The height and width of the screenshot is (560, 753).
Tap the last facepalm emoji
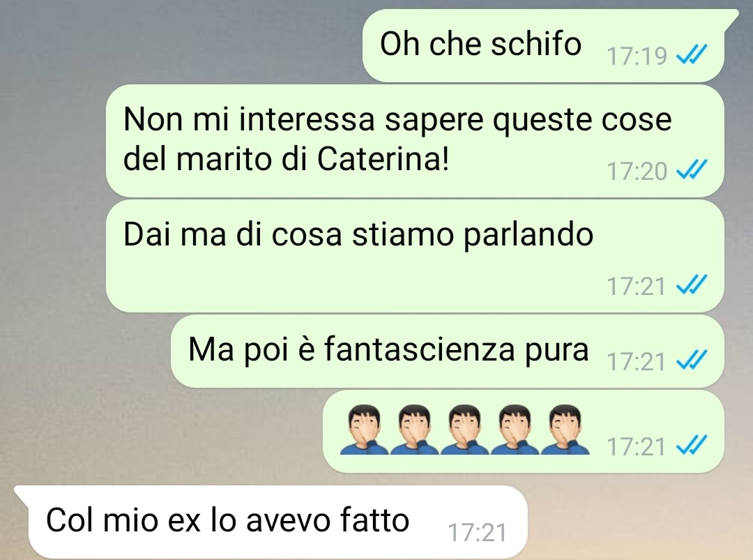(565, 430)
